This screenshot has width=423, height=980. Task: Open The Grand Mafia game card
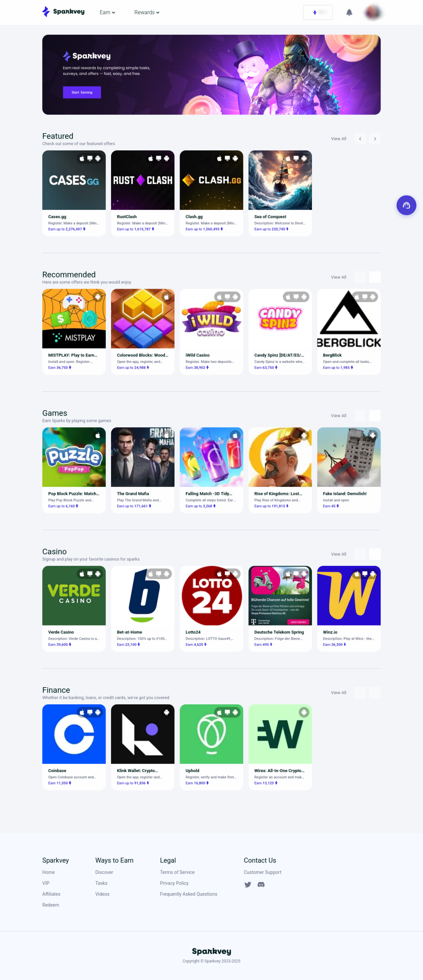click(143, 470)
